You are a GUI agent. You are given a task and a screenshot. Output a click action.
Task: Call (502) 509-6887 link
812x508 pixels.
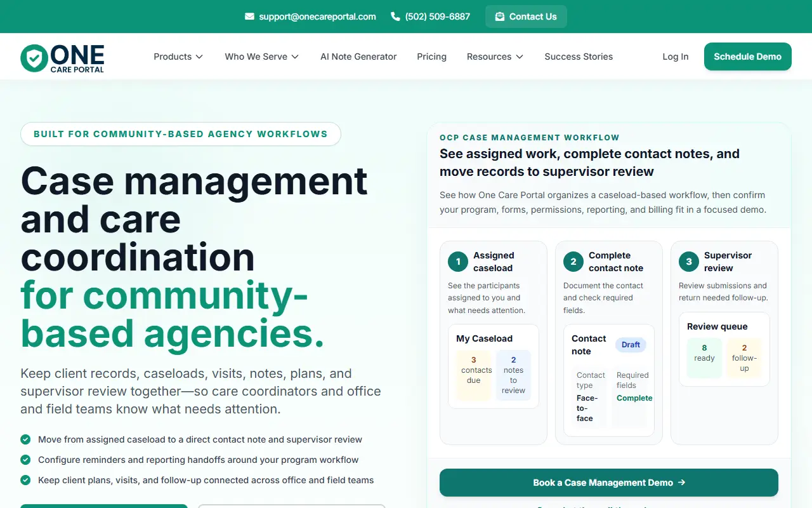tap(431, 17)
